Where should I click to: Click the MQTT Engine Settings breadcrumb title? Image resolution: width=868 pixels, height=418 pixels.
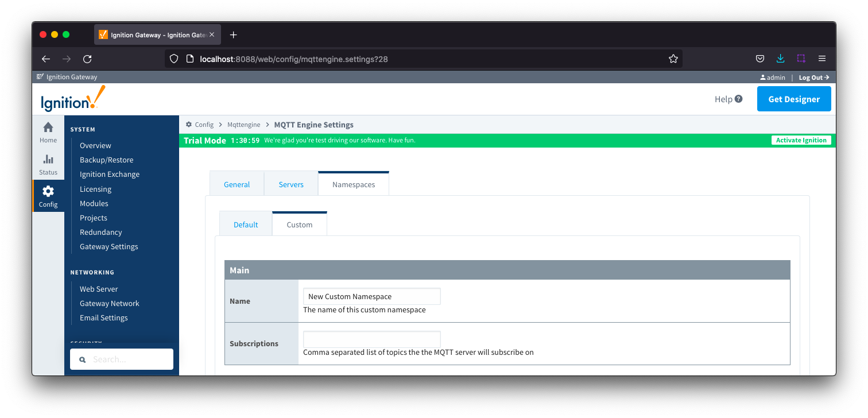pos(314,125)
